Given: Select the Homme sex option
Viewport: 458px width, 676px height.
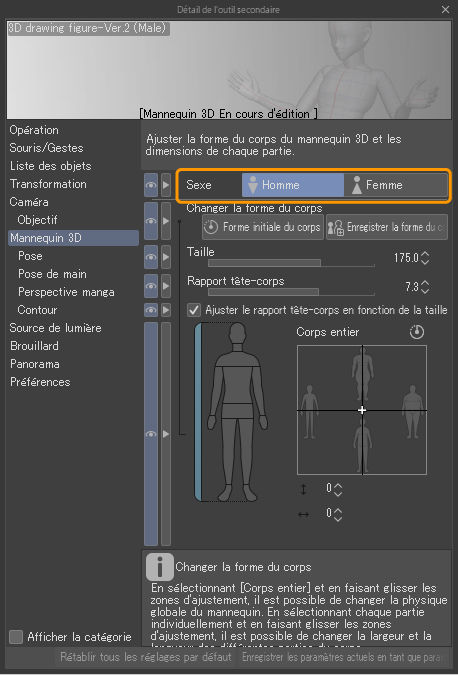Looking at the screenshot, I should click(293, 185).
